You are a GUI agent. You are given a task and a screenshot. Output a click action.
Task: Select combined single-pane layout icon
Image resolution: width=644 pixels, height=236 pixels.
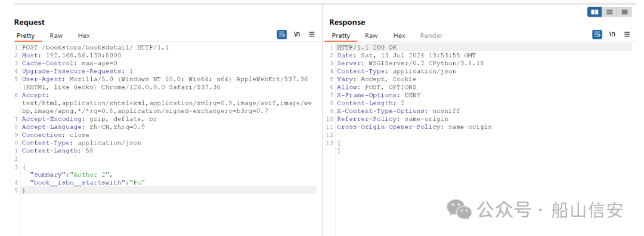[x=624, y=12]
